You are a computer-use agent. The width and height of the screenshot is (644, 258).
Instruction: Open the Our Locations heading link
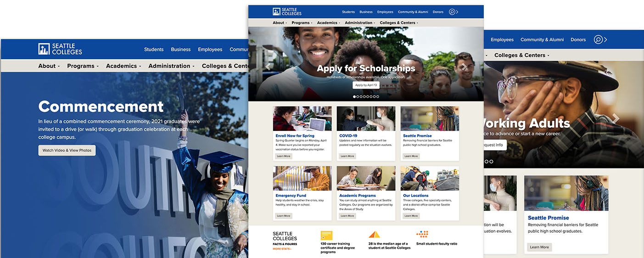[416, 196]
